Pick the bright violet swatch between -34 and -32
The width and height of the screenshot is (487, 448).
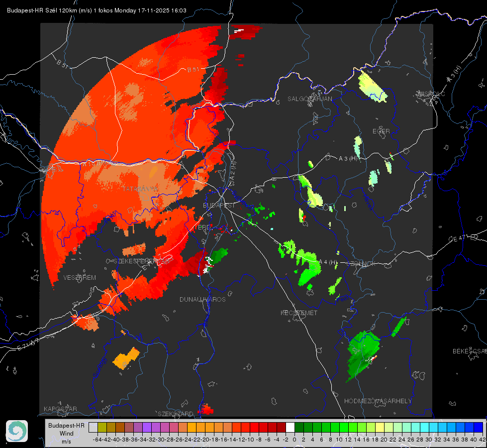[147, 427]
